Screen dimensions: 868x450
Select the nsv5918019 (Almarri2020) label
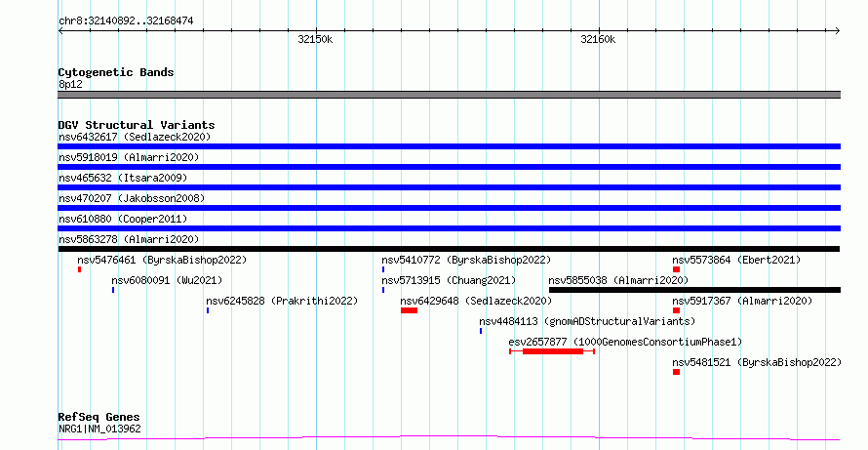[129, 157]
